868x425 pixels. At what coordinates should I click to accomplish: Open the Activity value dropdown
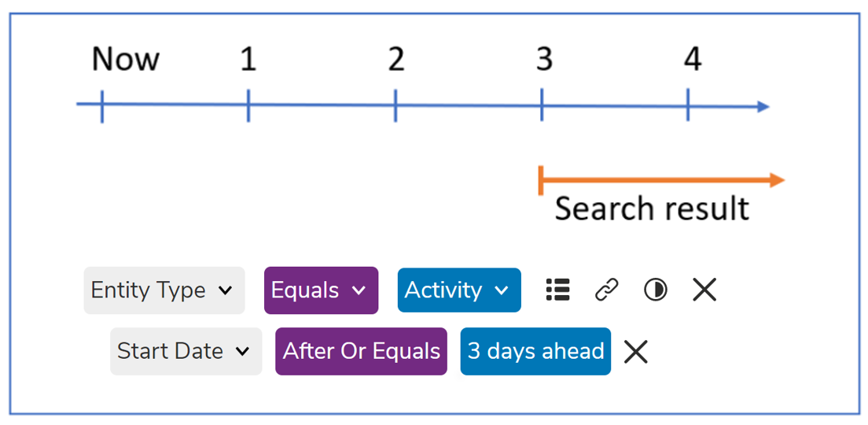click(x=459, y=290)
